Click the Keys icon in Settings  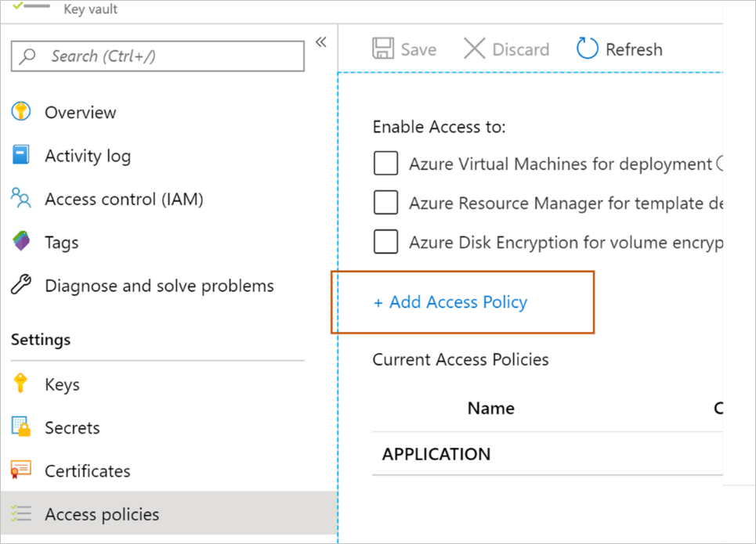pyautogui.click(x=20, y=384)
